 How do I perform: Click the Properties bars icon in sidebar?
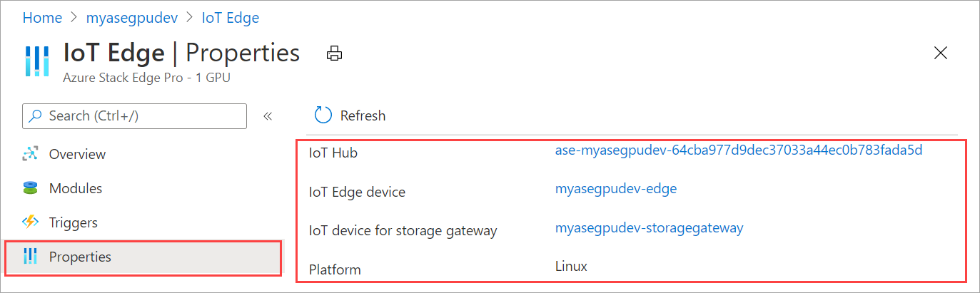[30, 257]
